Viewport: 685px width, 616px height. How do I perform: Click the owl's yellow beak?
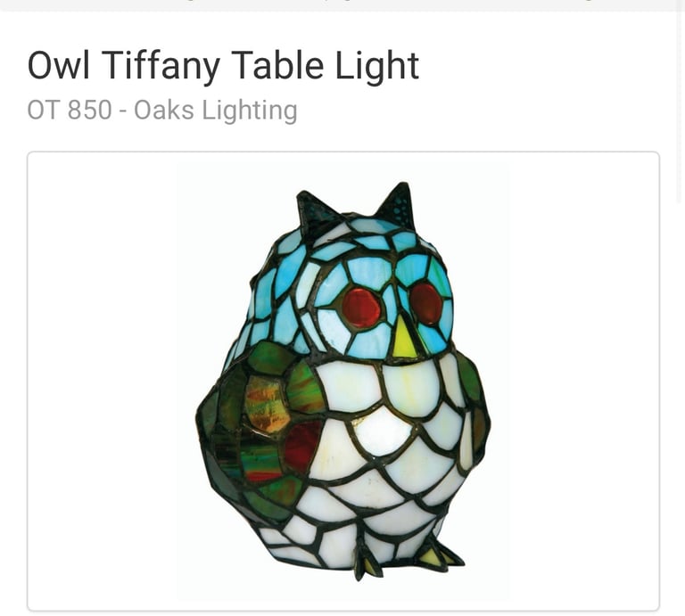pyautogui.click(x=405, y=336)
